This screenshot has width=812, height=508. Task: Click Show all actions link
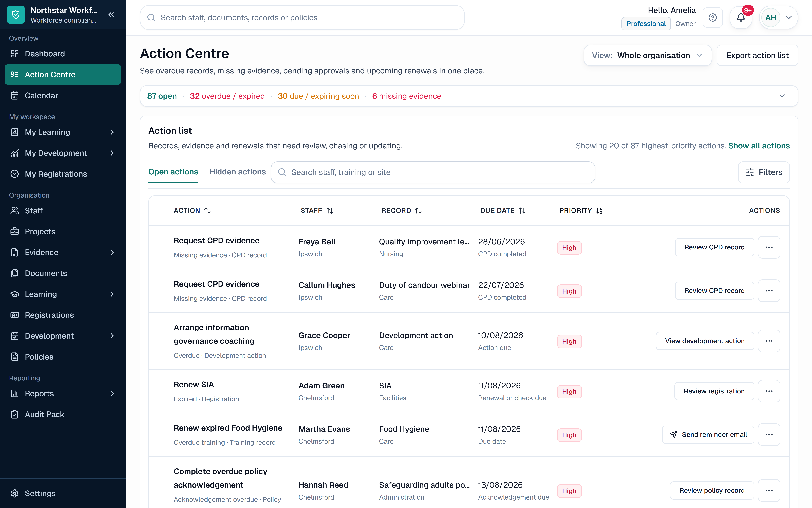759,146
